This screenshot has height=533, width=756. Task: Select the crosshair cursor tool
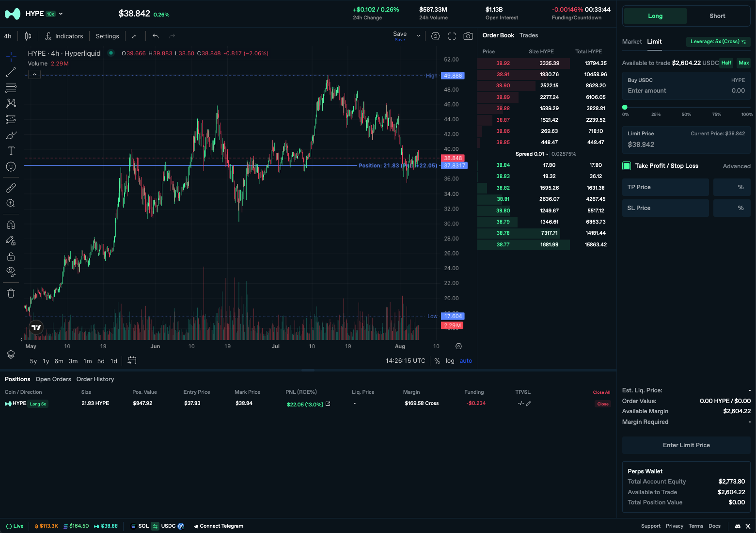[11, 57]
